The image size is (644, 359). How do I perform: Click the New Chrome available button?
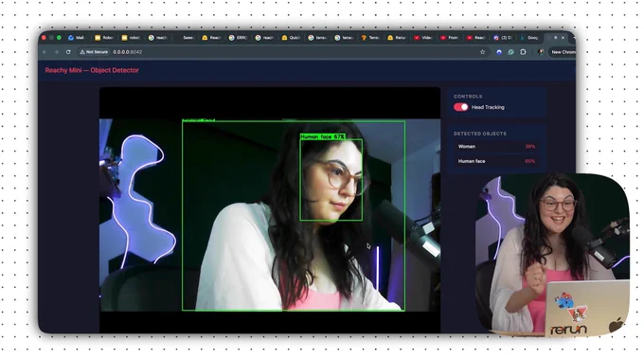click(x=563, y=52)
